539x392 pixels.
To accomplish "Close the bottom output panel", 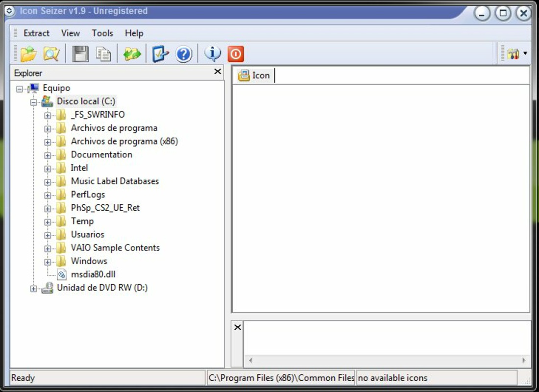I will (x=238, y=327).
